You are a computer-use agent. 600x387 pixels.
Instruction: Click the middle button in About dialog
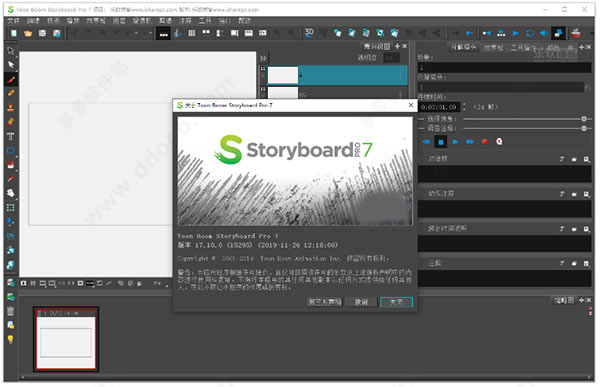[361, 302]
